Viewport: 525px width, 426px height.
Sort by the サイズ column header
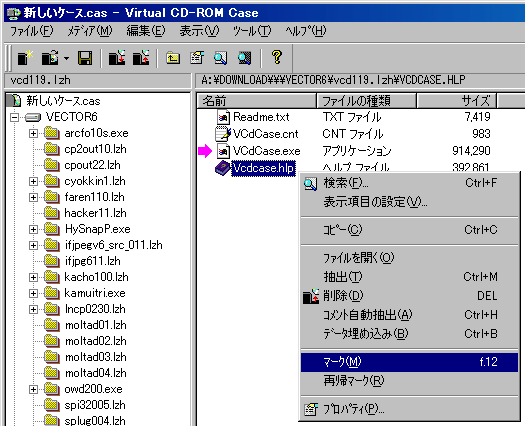[x=456, y=101]
